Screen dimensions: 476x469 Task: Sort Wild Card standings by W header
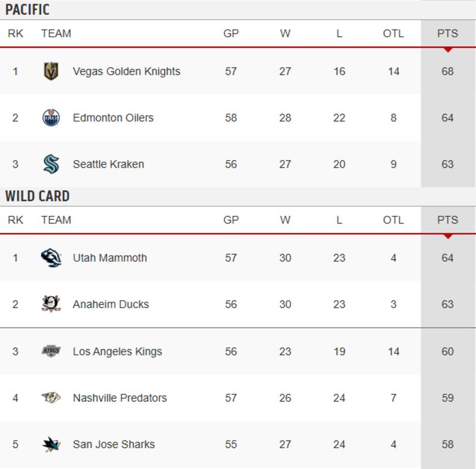click(285, 220)
